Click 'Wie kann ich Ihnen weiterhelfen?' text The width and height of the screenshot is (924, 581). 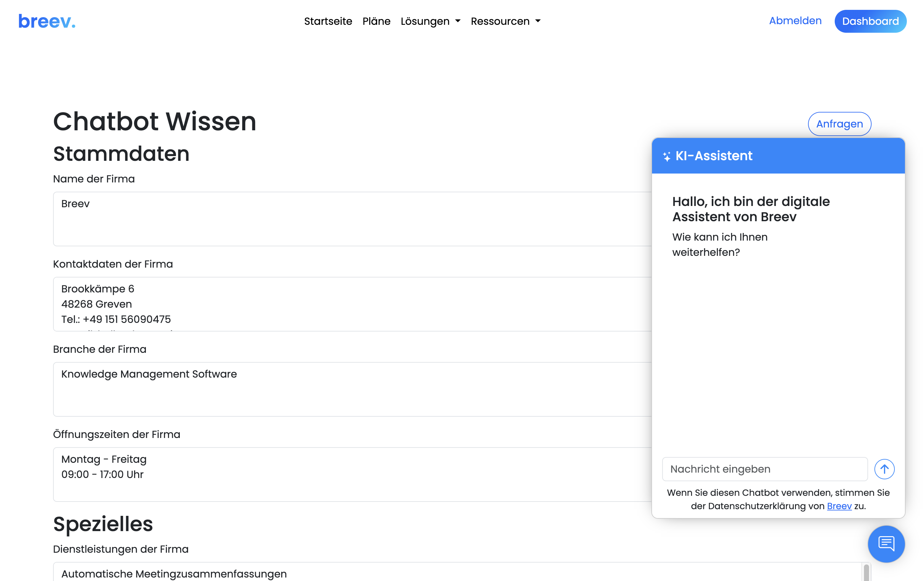719,244
